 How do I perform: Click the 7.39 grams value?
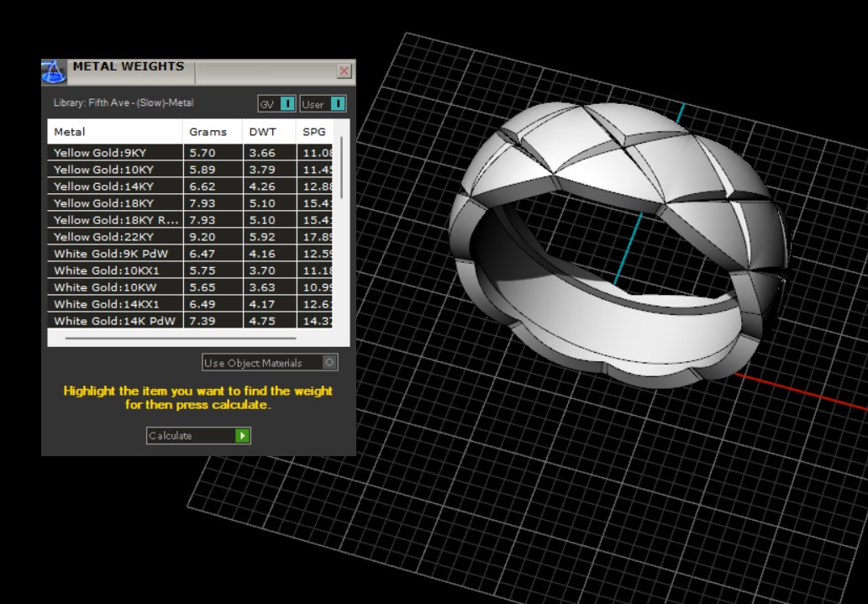click(x=202, y=321)
